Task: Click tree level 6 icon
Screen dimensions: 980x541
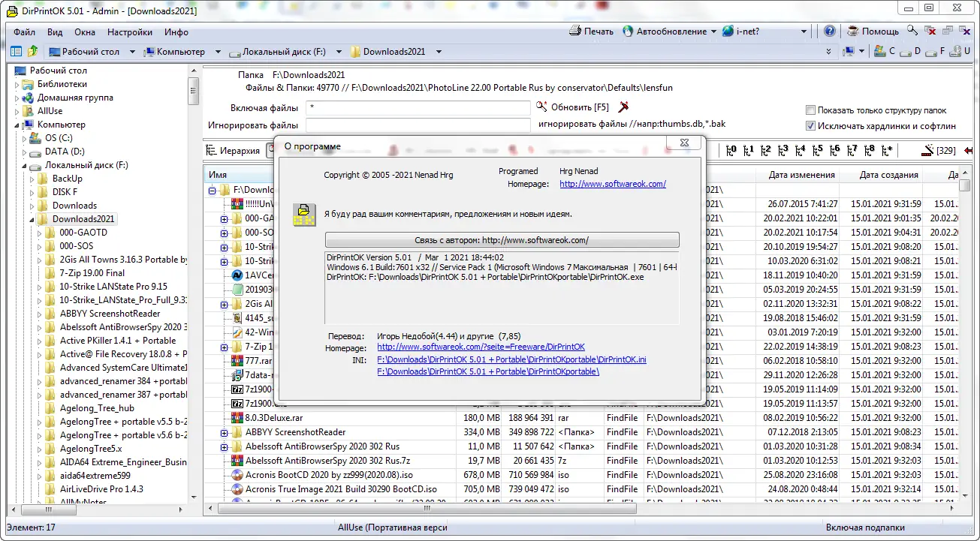Action: coord(835,150)
